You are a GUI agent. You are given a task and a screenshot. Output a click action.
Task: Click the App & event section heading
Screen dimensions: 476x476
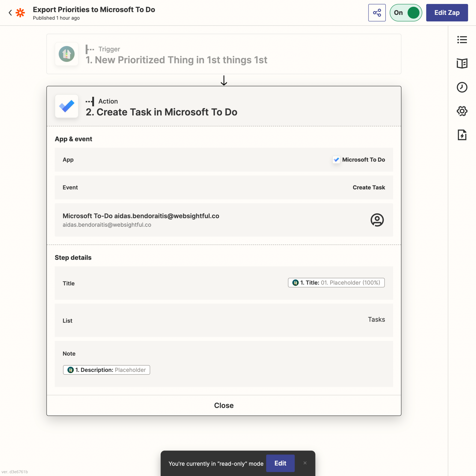click(73, 139)
